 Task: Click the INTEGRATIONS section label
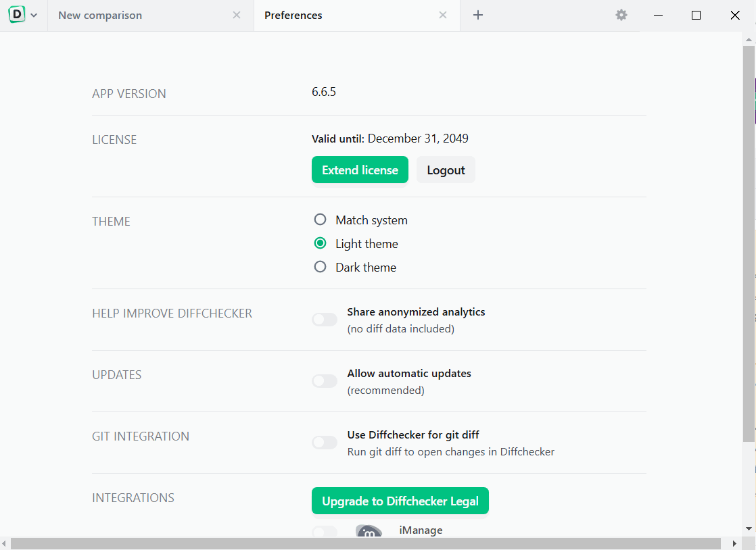(x=133, y=498)
